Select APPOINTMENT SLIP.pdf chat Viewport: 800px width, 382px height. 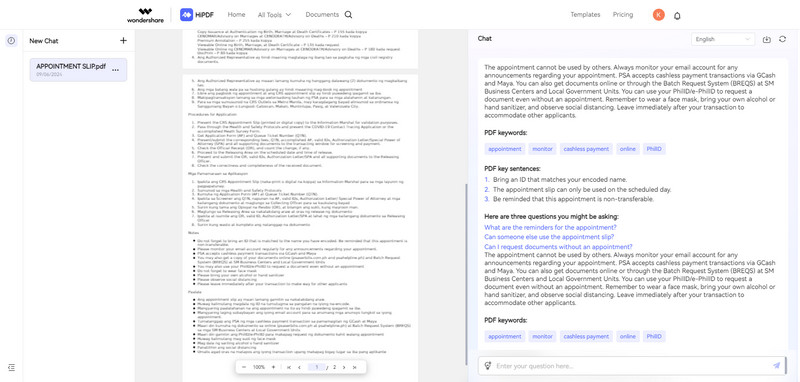[x=78, y=70]
